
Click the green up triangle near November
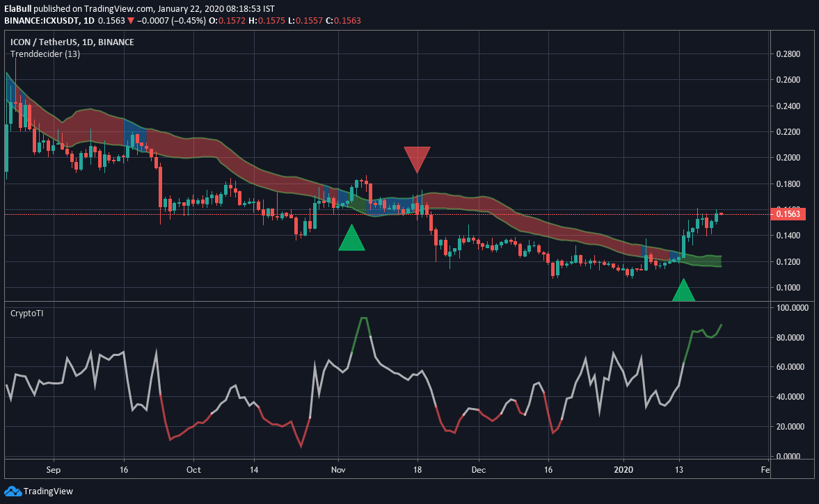click(x=351, y=237)
